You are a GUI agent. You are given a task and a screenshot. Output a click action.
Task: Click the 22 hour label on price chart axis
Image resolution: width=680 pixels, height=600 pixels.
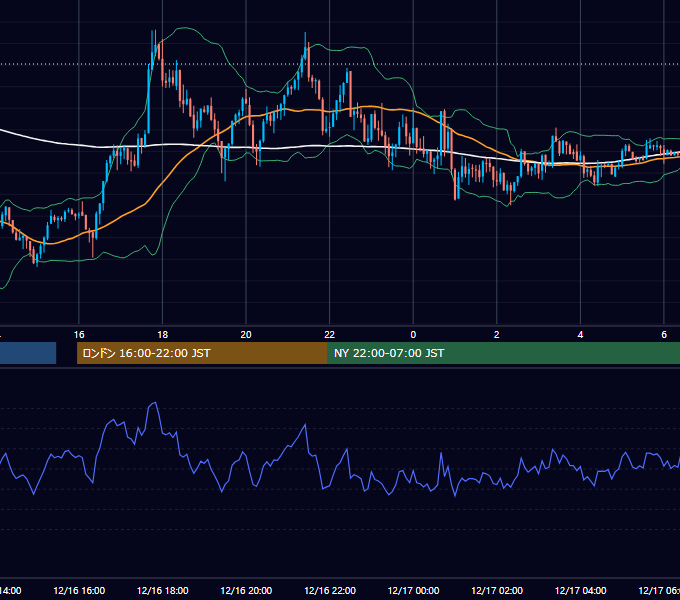[x=330, y=335]
